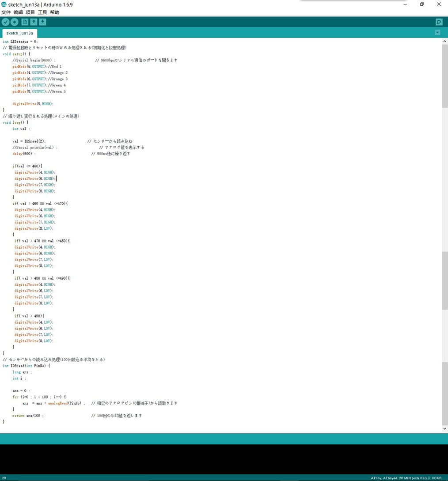Open a sketch with the up-arrow icon
The width and height of the screenshot is (448, 481).
pyautogui.click(x=34, y=22)
